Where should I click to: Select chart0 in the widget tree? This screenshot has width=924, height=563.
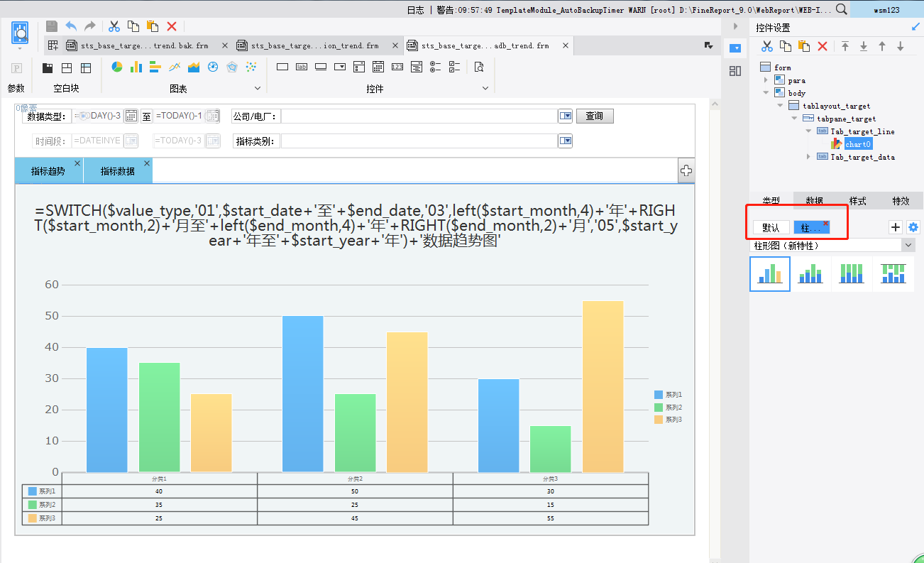point(857,144)
